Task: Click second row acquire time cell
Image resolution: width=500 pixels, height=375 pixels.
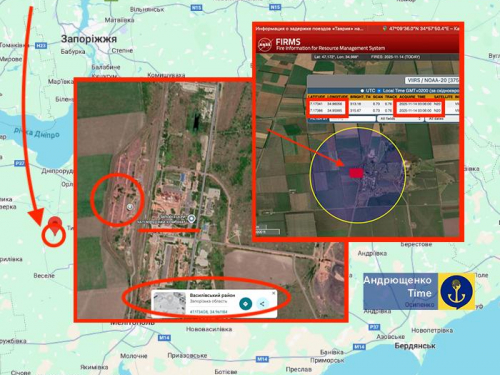Action: coord(415,110)
